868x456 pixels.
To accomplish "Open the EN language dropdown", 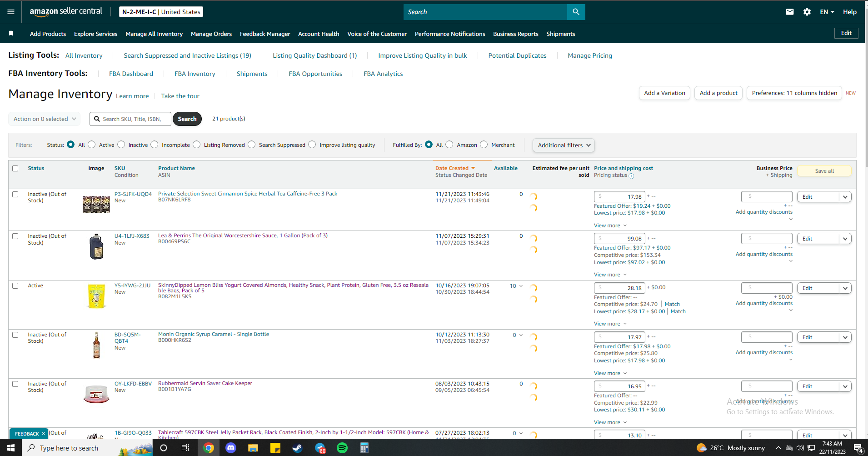I will [x=827, y=12].
